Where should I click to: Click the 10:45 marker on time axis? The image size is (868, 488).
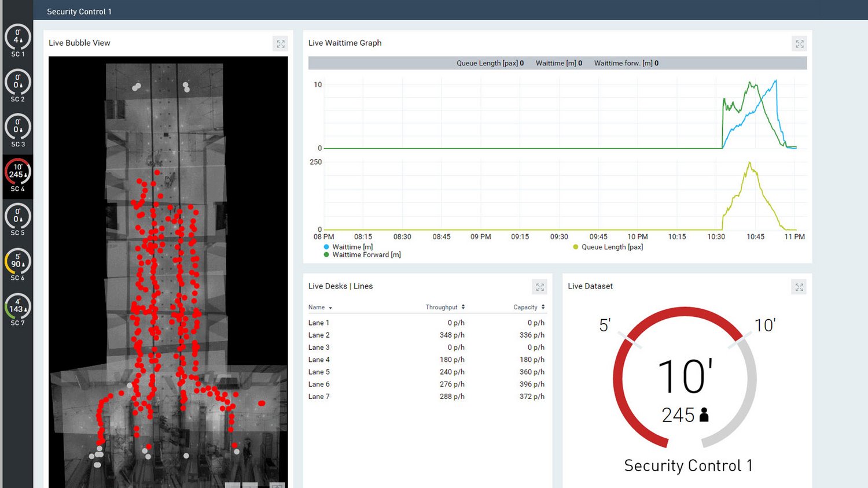[x=755, y=236]
